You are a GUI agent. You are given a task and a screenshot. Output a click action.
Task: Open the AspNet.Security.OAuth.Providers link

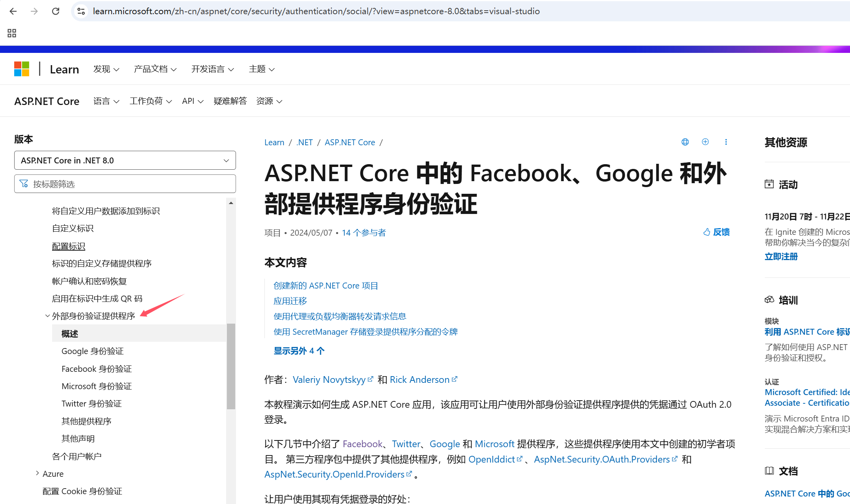pos(606,459)
